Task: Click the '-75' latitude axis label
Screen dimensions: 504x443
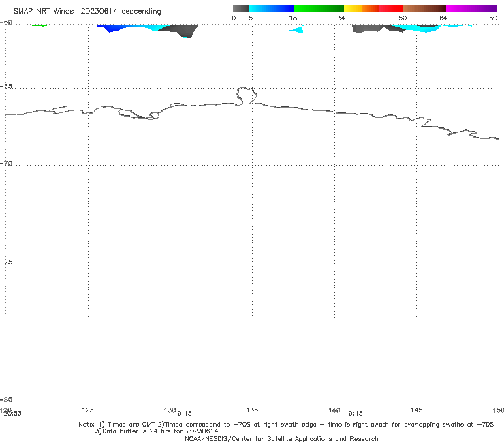Action: [x=6, y=262]
